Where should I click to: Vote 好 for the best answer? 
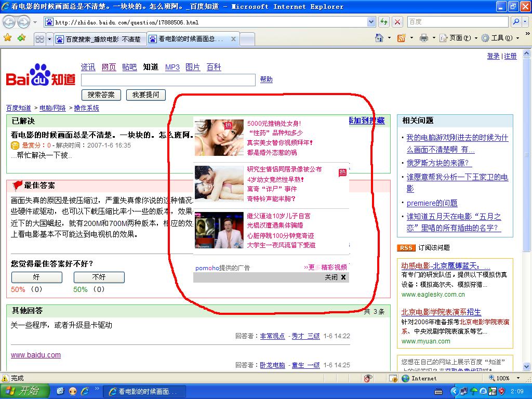[x=37, y=277]
